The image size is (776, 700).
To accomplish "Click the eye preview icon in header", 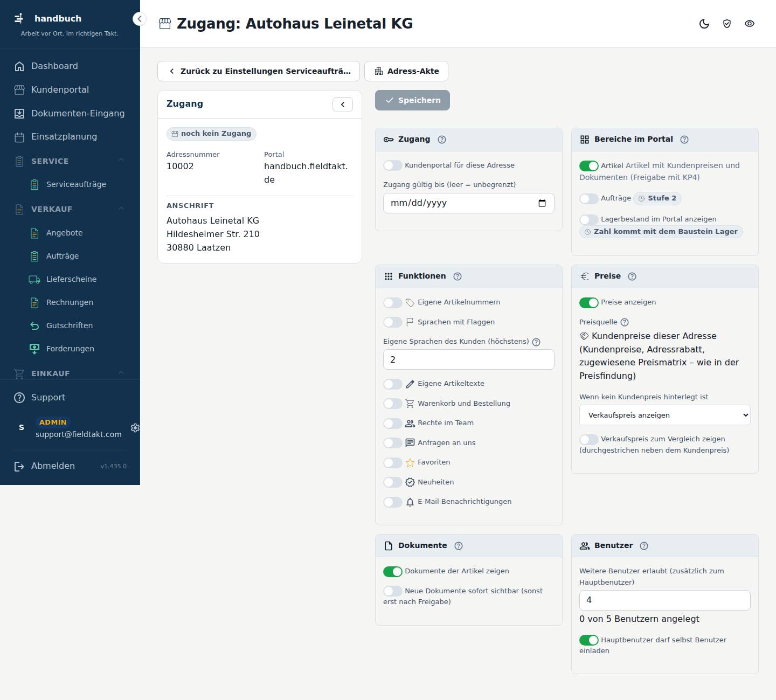I will click(750, 24).
